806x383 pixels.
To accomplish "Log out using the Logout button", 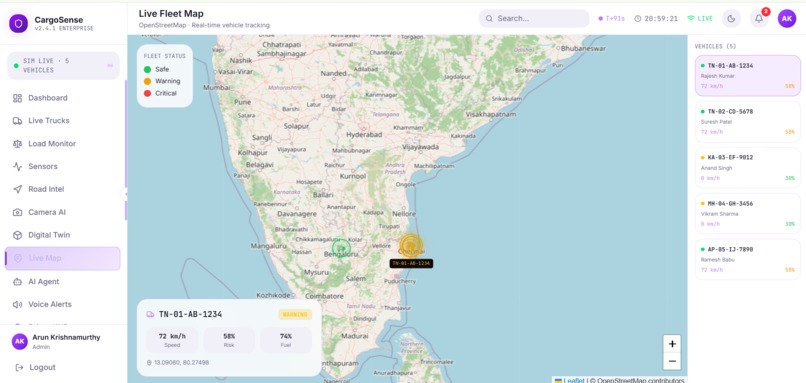I will (35, 368).
